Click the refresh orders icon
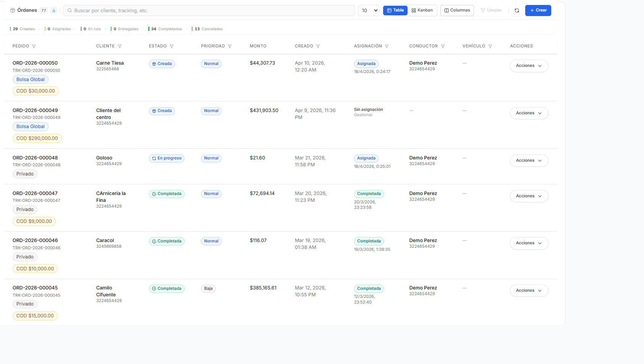Screen dimensions: 644x364 (x=517, y=11)
